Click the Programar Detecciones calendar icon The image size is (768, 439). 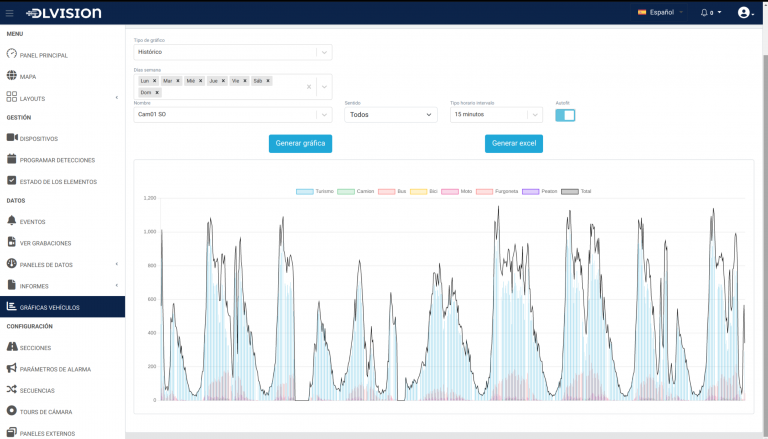[x=12, y=159]
